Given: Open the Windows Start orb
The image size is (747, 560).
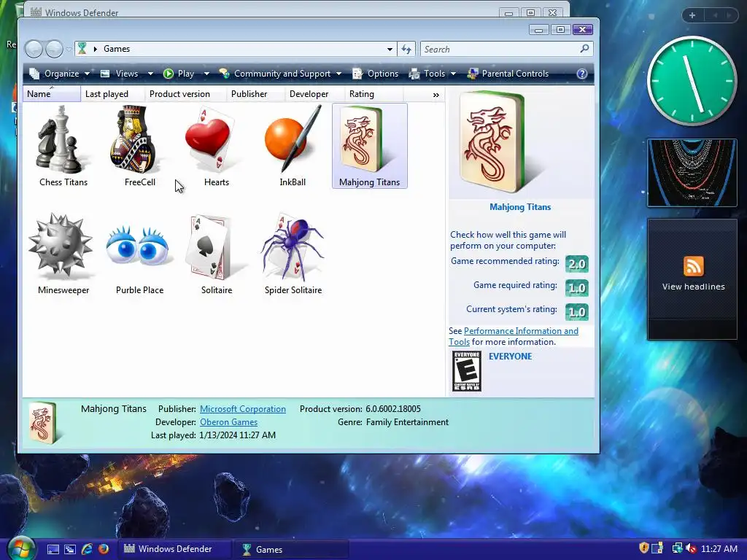Looking at the screenshot, I should [x=20, y=548].
